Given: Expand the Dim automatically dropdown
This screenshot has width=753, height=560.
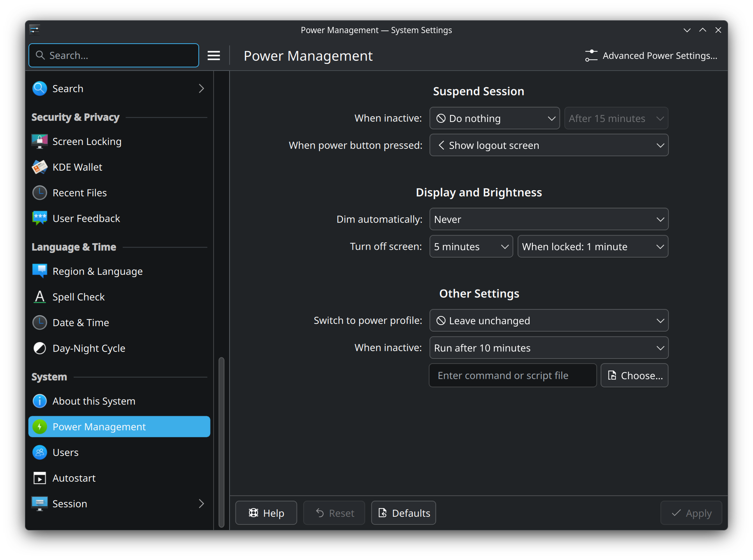Looking at the screenshot, I should [549, 219].
